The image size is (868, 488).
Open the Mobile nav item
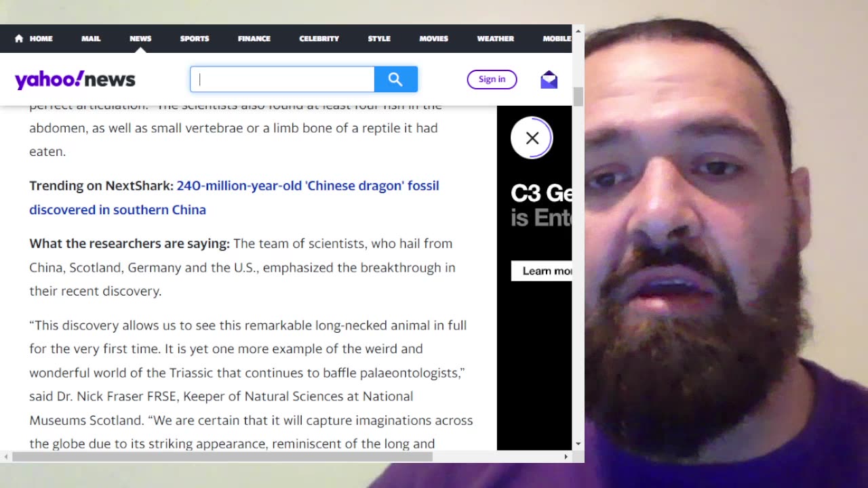[557, 39]
